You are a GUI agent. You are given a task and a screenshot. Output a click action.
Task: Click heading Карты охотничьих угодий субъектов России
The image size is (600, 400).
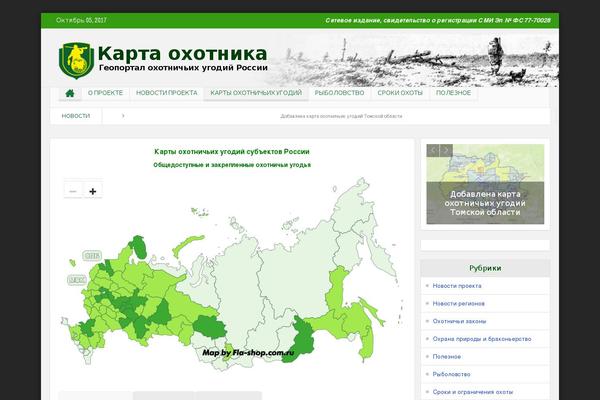(232, 152)
